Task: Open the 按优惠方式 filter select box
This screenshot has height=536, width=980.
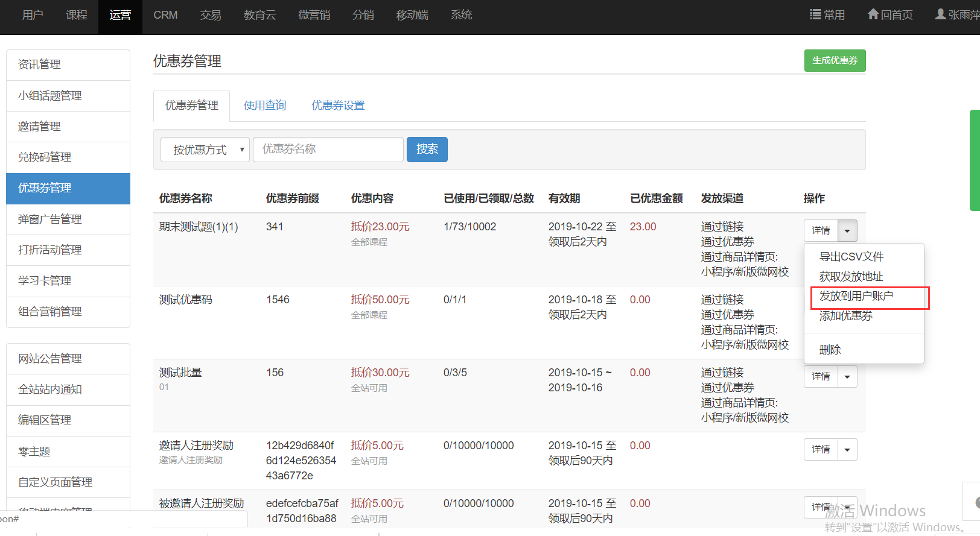Action: coord(205,150)
